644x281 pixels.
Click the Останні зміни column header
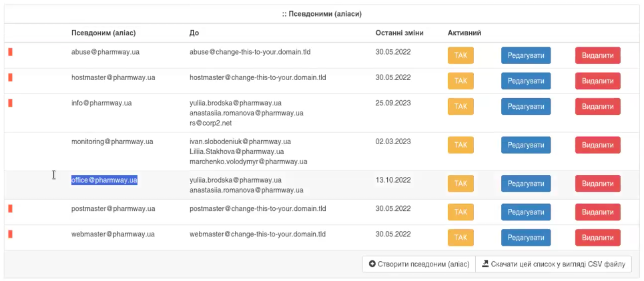pyautogui.click(x=399, y=33)
